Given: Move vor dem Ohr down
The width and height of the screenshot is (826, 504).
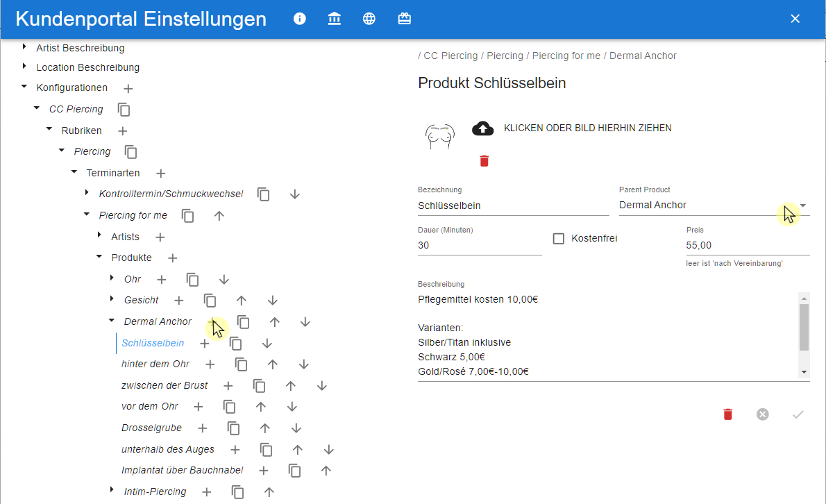Looking at the screenshot, I should point(292,407).
